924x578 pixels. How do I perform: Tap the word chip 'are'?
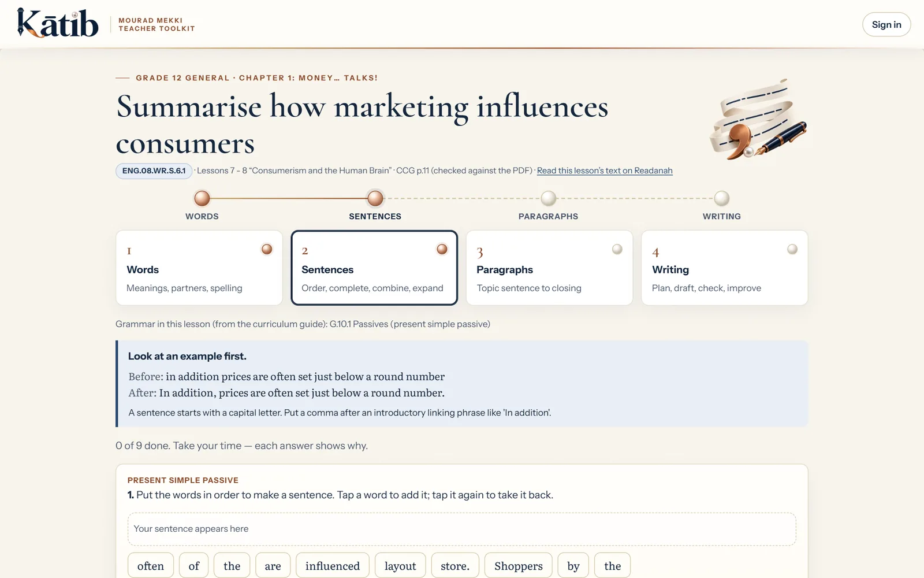point(273,566)
